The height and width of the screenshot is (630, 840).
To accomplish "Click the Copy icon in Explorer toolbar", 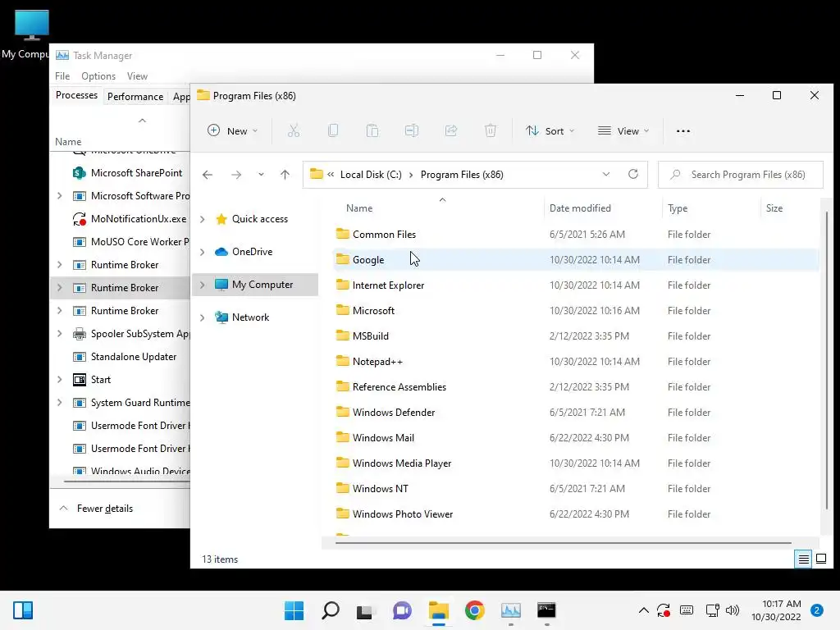I will click(333, 130).
